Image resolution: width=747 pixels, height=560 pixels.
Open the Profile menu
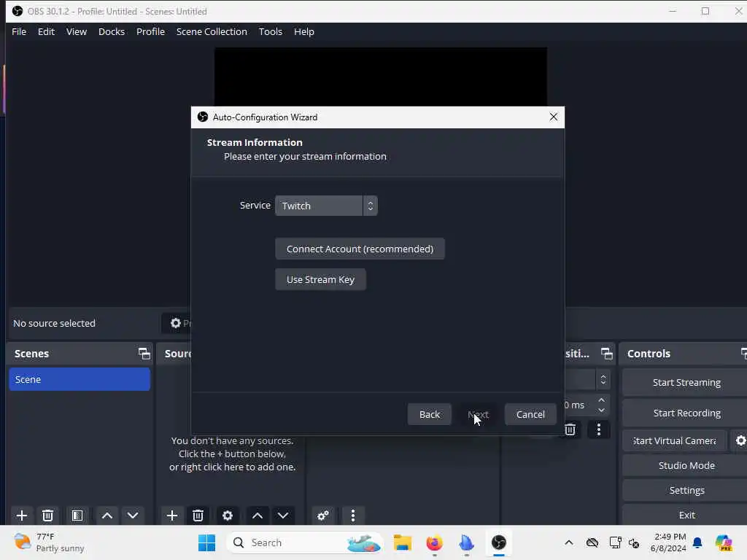150,31
